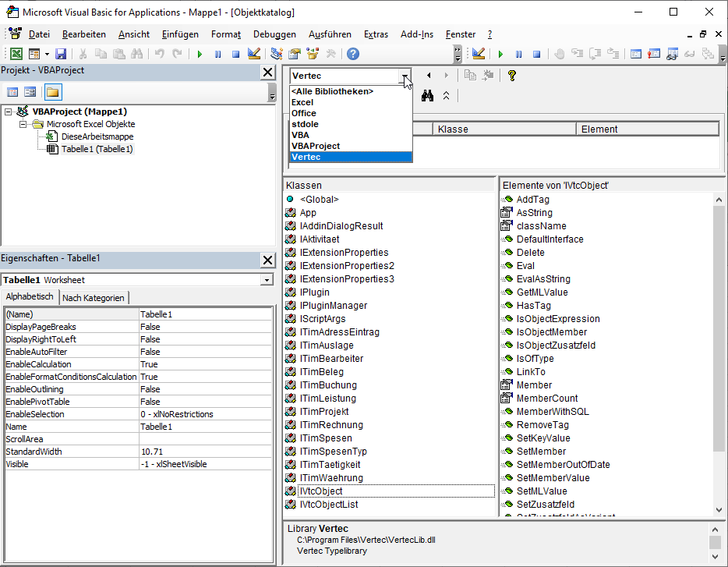The width and height of the screenshot is (728, 567).
Task: Open the Tabelle1 Worksheet object dropdown
Action: 267,280
